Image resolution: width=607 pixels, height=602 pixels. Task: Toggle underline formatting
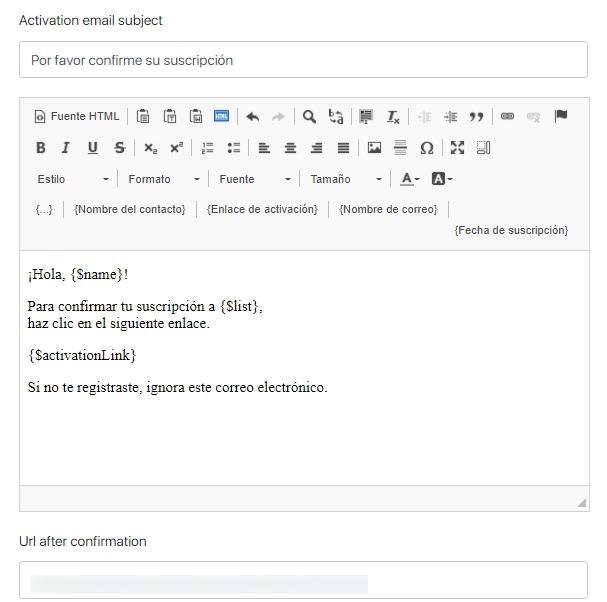(92, 148)
